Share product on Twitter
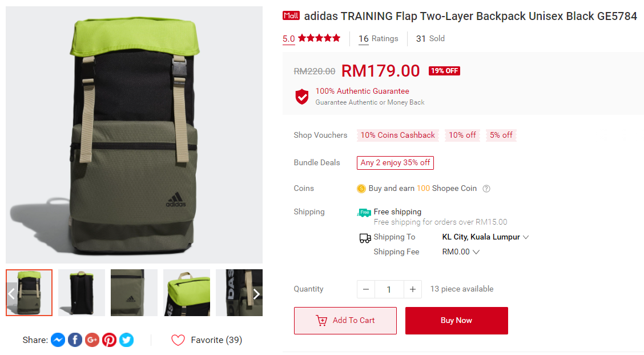The image size is (644, 355). 127,340
